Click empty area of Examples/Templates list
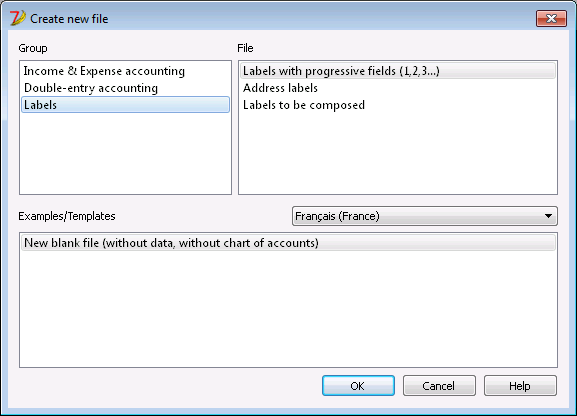Viewport: 577px width, 416px height. pos(288,309)
